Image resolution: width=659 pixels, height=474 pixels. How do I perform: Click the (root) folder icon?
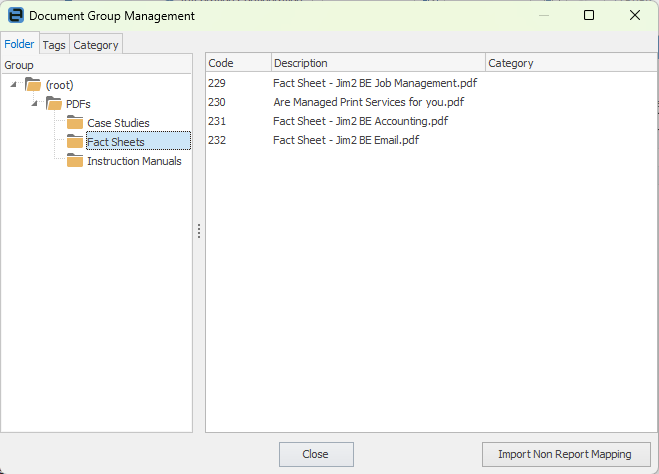[x=33, y=84]
